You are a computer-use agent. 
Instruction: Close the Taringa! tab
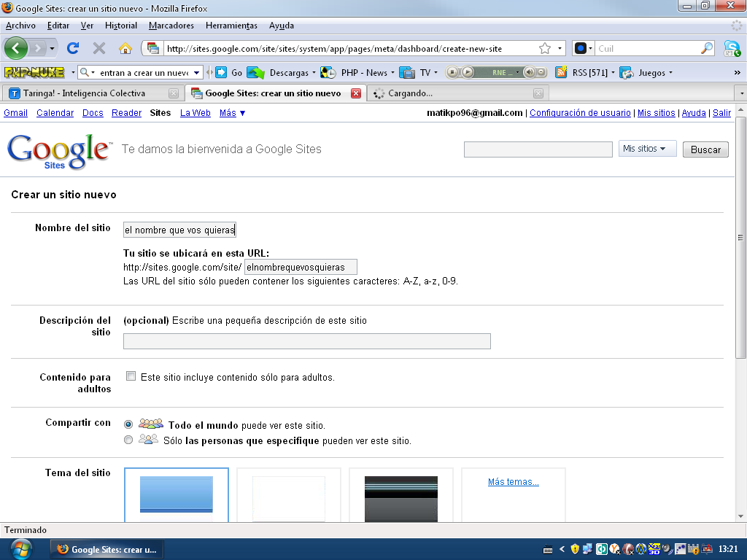coord(174,93)
